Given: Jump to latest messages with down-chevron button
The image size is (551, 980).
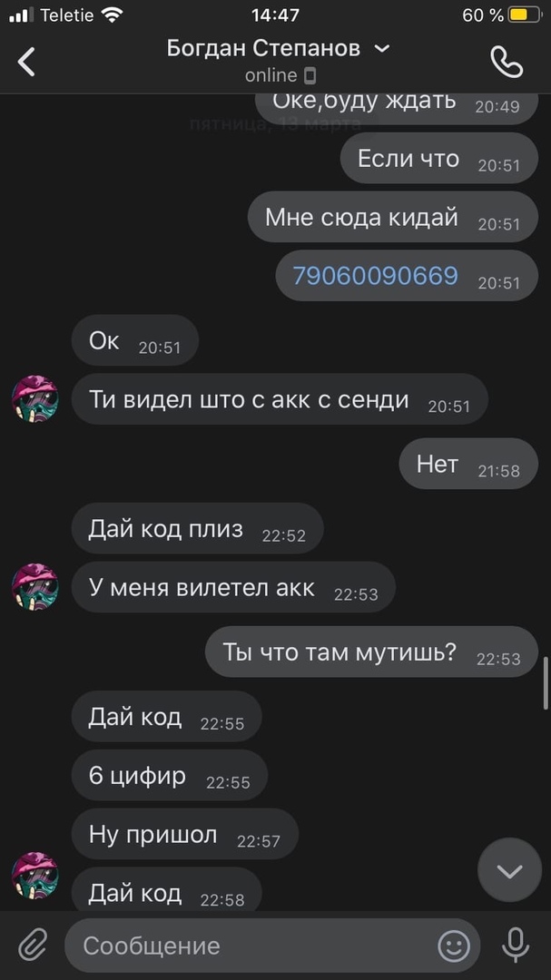Looking at the screenshot, I should coord(510,870).
